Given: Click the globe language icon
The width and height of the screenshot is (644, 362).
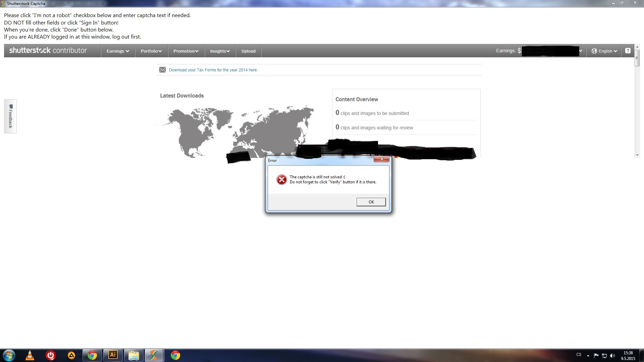Looking at the screenshot, I should pyautogui.click(x=594, y=51).
